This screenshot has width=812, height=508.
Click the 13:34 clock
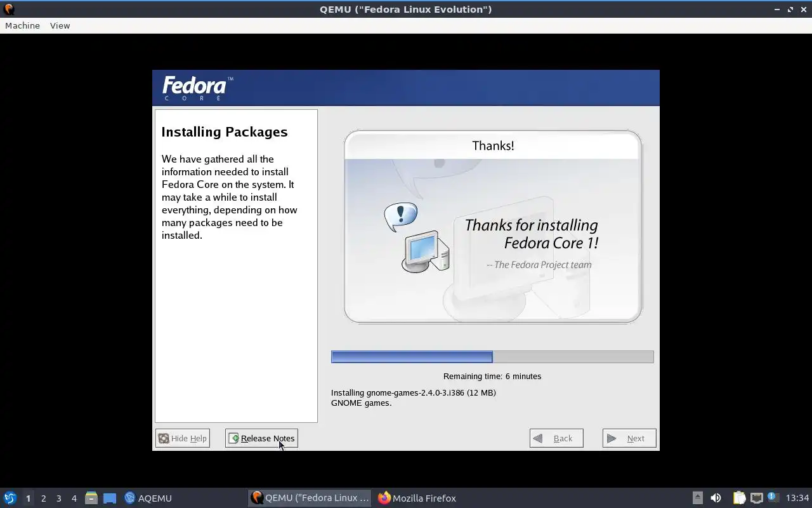pyautogui.click(x=797, y=498)
